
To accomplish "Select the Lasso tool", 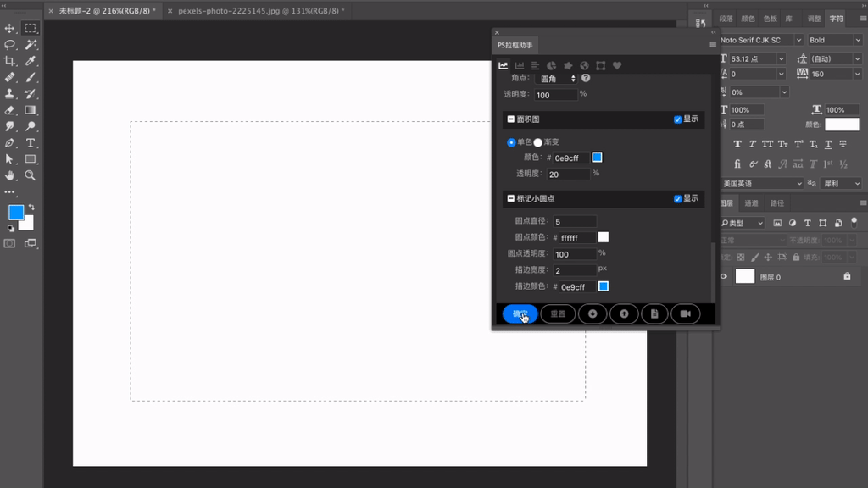I will tap(10, 44).
